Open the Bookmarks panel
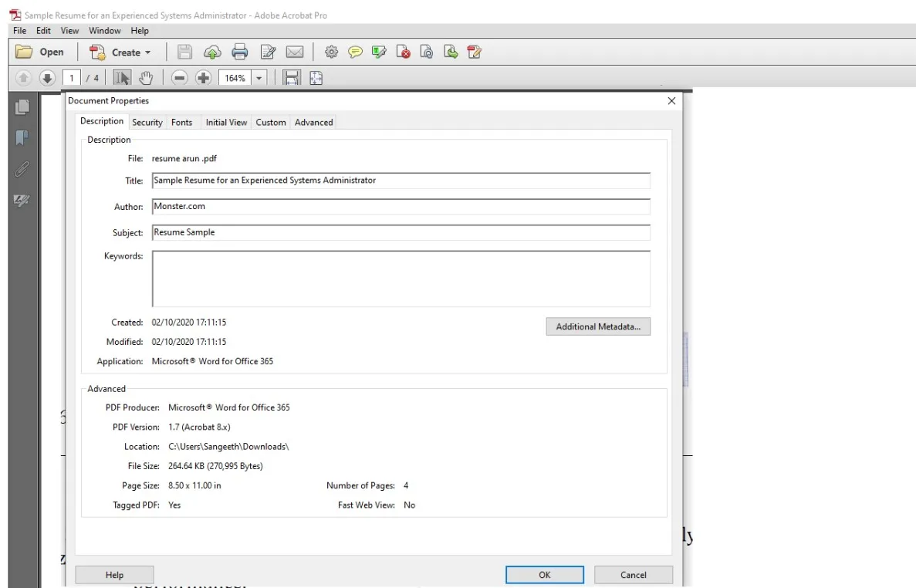Image resolution: width=916 pixels, height=588 pixels. (22, 138)
